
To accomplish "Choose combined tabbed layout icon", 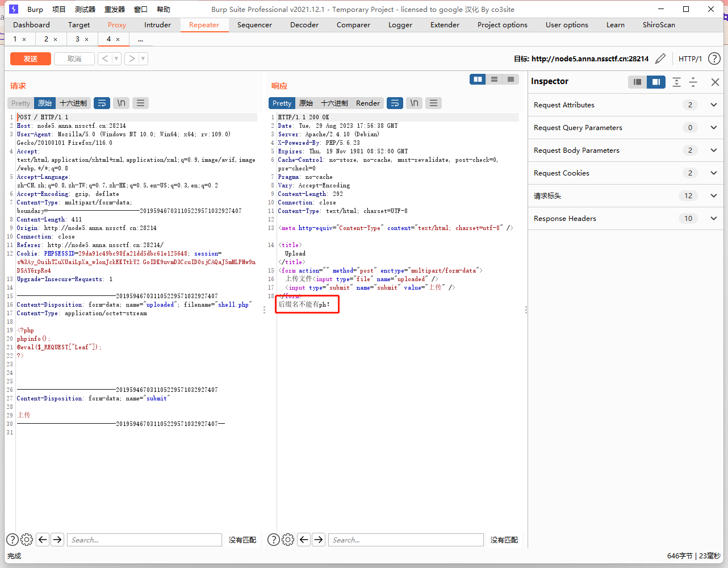I will (511, 80).
